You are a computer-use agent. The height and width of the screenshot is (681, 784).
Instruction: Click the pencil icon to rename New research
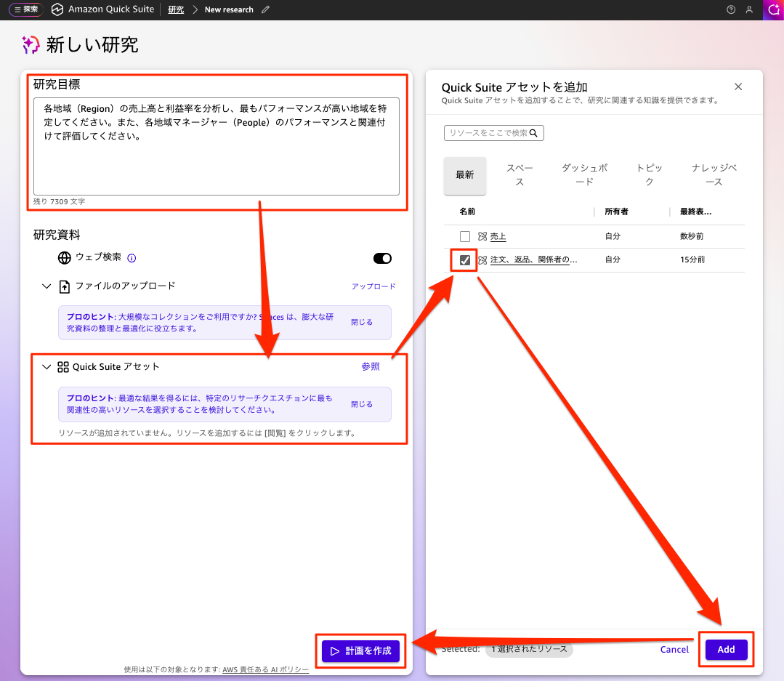(264, 9)
